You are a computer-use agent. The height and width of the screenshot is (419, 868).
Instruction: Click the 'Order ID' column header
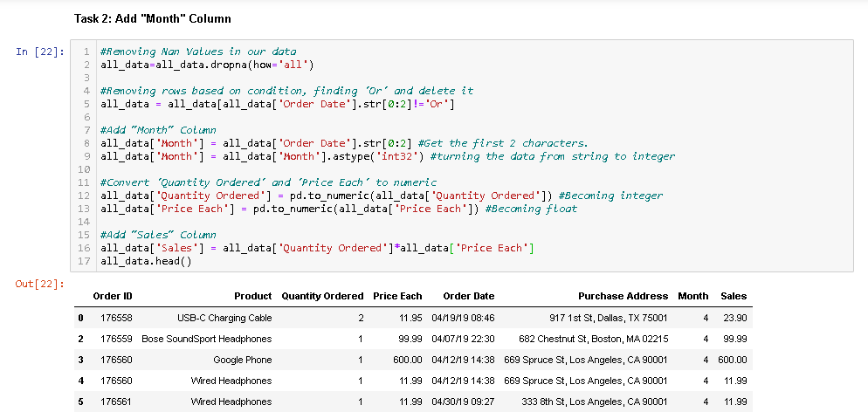tap(113, 296)
